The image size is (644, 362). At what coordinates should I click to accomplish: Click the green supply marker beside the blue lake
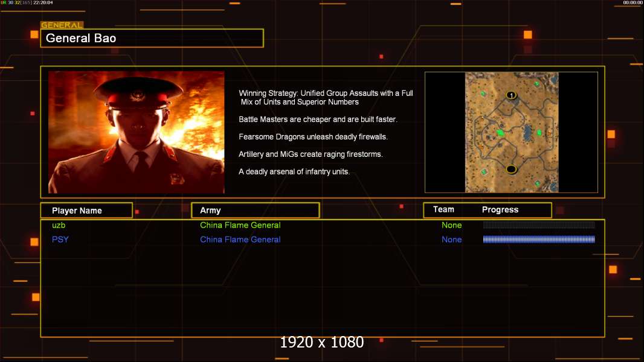pyautogui.click(x=539, y=132)
